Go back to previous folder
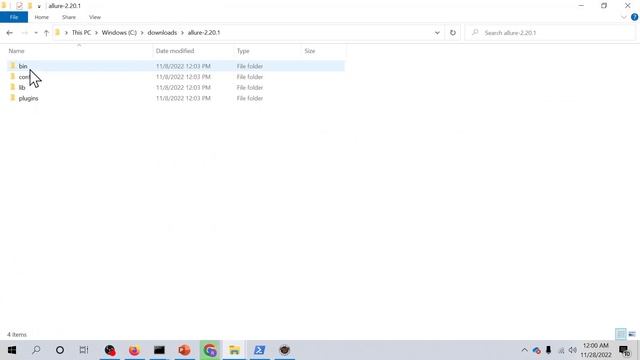 coord(9,33)
